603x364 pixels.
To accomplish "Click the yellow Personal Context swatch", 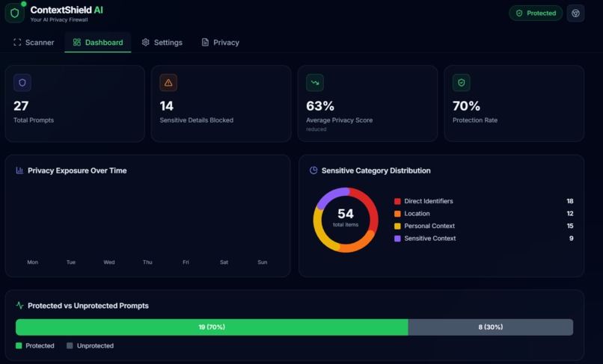I will point(397,226).
